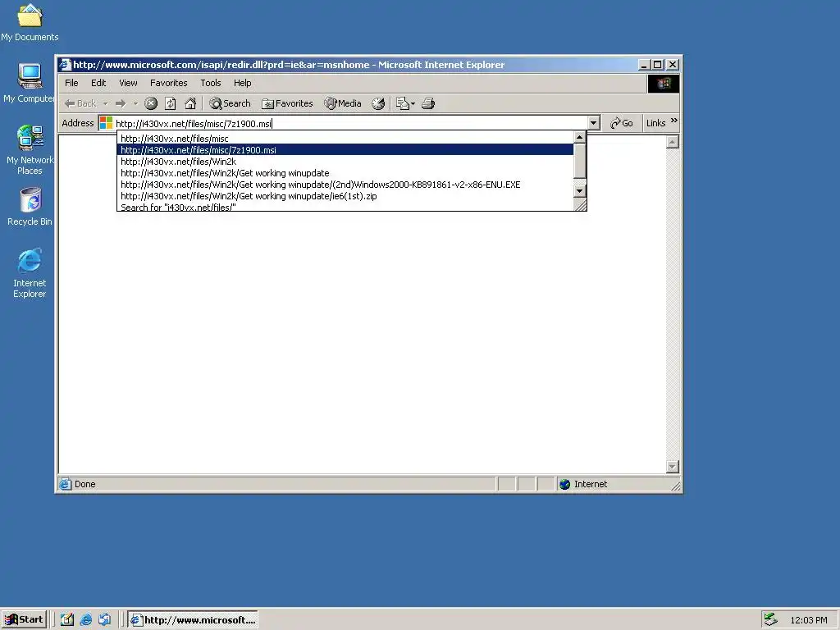This screenshot has height=630, width=840.
Task: Open the Favorites toolbar button
Action: tap(287, 103)
